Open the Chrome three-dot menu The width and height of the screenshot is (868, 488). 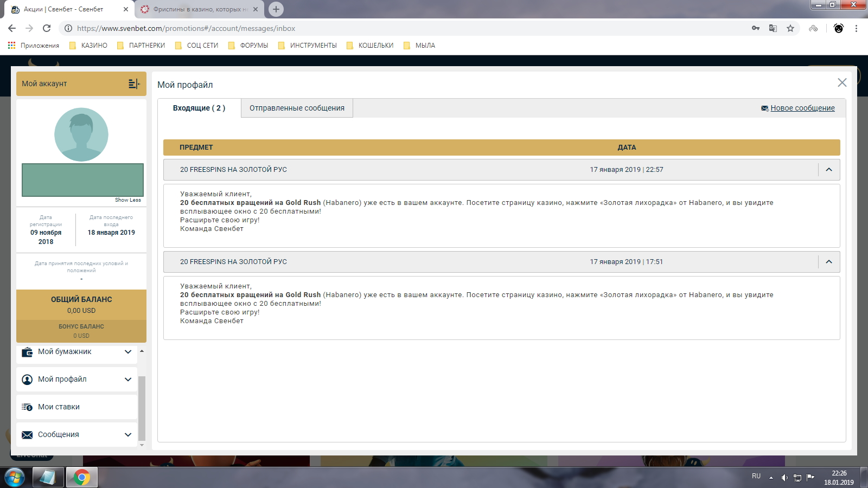(x=856, y=28)
